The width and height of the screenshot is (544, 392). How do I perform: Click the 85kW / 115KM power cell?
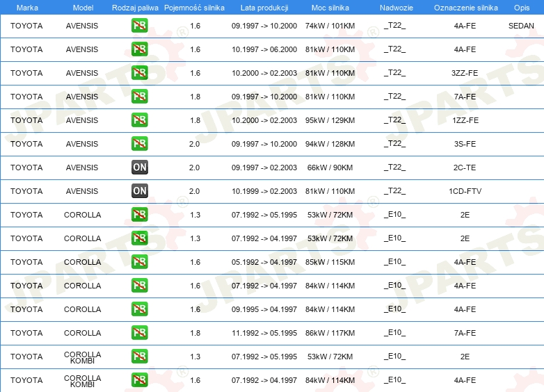click(x=330, y=262)
